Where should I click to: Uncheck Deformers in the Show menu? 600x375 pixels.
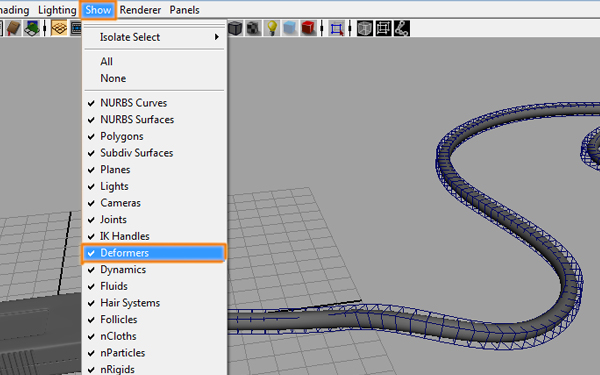(154, 253)
